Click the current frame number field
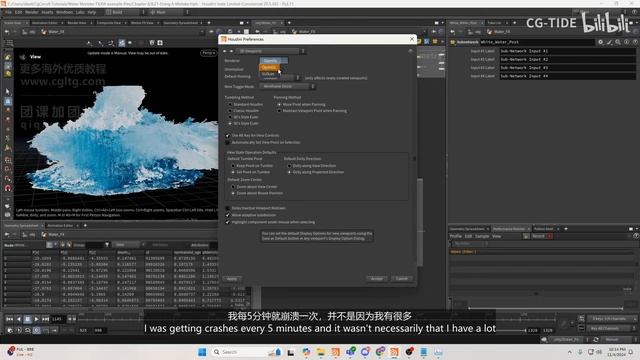Viewport: 640px width, 360px height. coord(57,319)
